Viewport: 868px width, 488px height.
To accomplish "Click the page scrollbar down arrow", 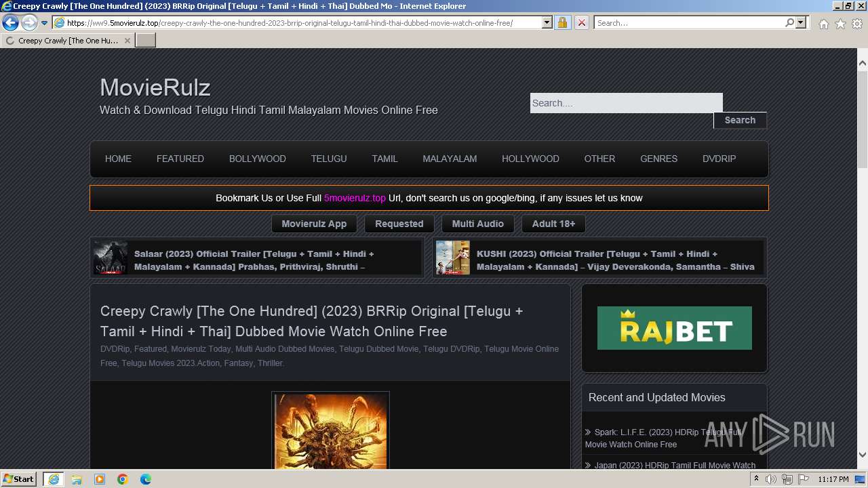I will pyautogui.click(x=863, y=455).
